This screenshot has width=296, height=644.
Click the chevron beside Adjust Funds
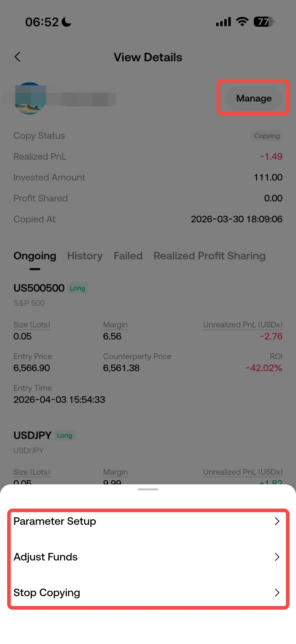(277, 557)
